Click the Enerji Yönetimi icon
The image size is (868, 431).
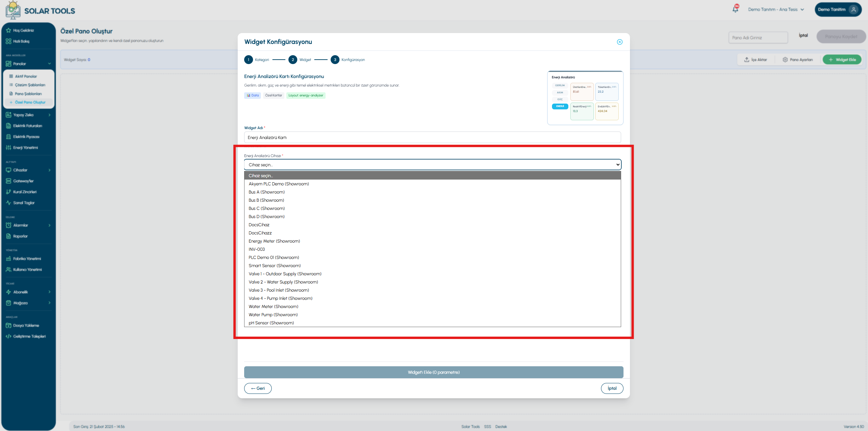(9, 148)
